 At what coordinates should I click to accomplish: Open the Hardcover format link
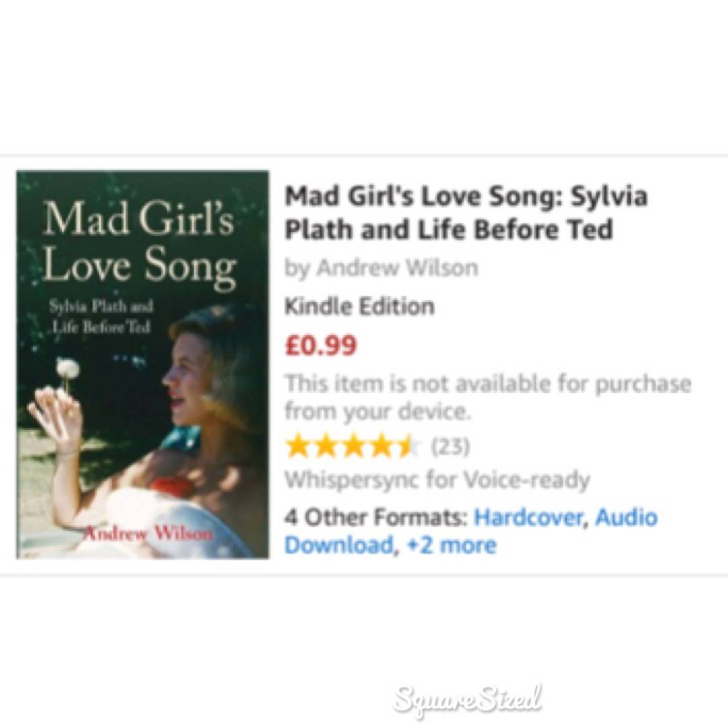527,517
